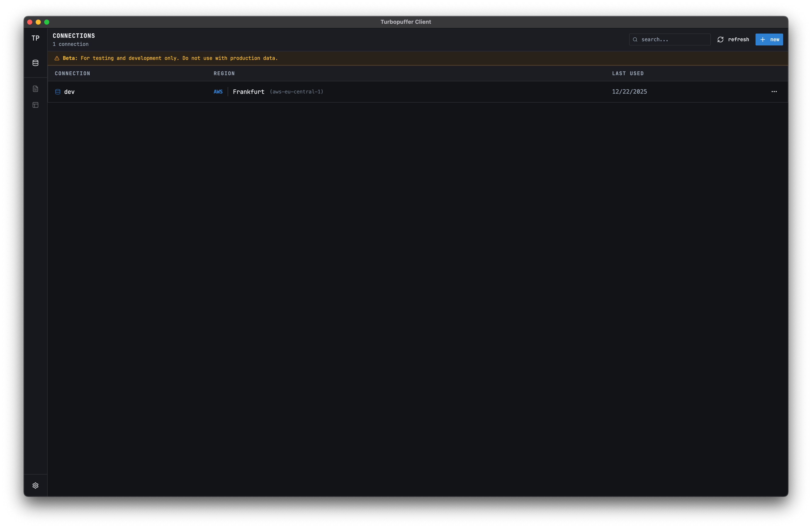The width and height of the screenshot is (812, 528).
Task: Click the search magnifier icon
Action: click(635, 40)
